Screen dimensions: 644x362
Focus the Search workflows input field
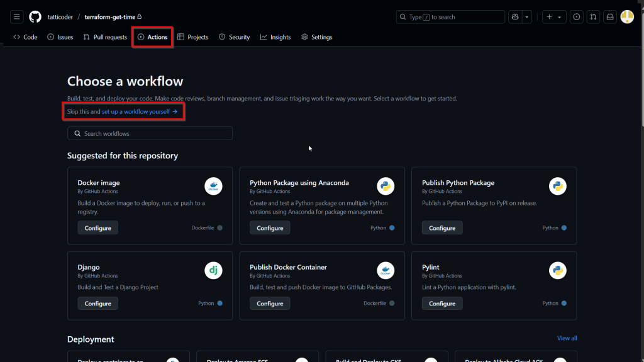click(x=150, y=133)
